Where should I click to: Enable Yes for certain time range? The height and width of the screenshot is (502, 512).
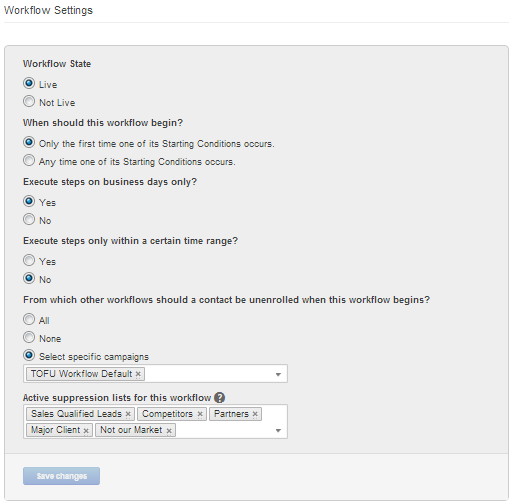(x=29, y=260)
